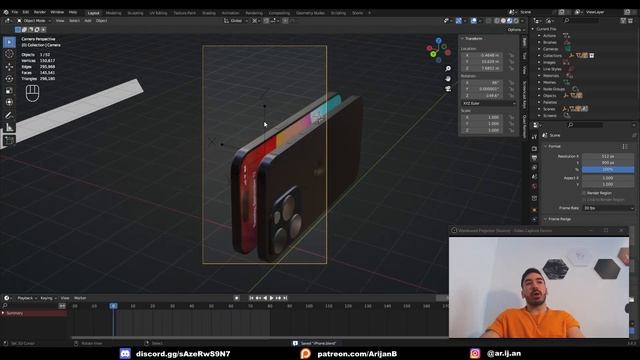Open the Render menu
The image size is (640, 360).
coord(40,12)
